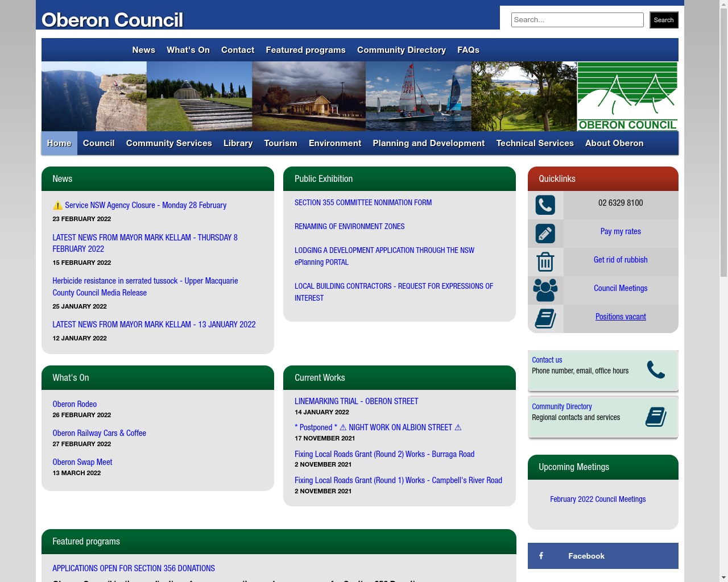Open Section 355 Committee Nomination Form link

[x=363, y=202]
